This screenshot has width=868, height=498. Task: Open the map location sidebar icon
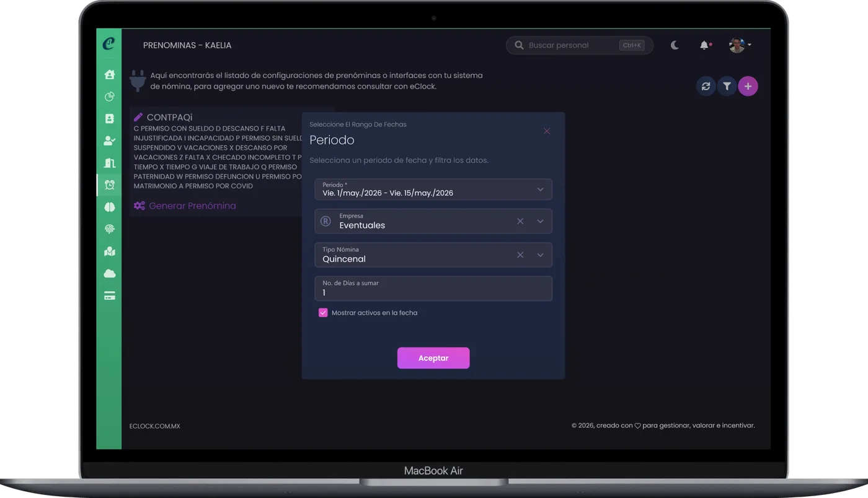pos(110,251)
